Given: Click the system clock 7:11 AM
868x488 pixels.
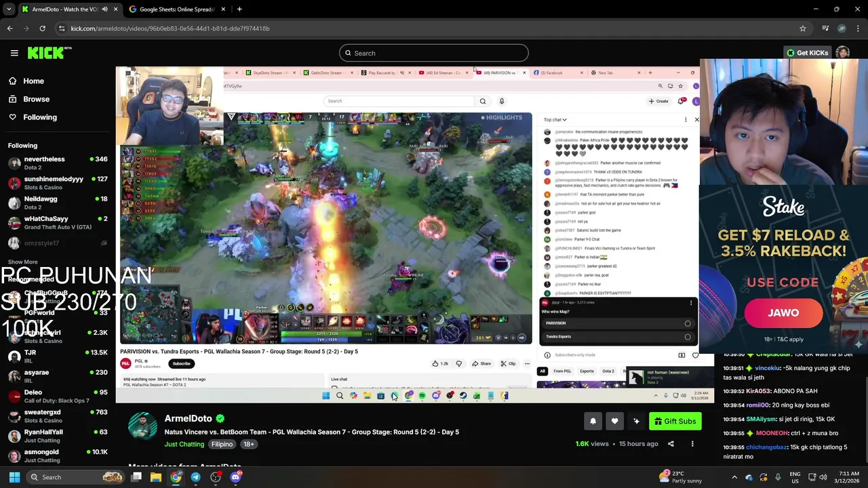Looking at the screenshot, I should click(x=848, y=477).
